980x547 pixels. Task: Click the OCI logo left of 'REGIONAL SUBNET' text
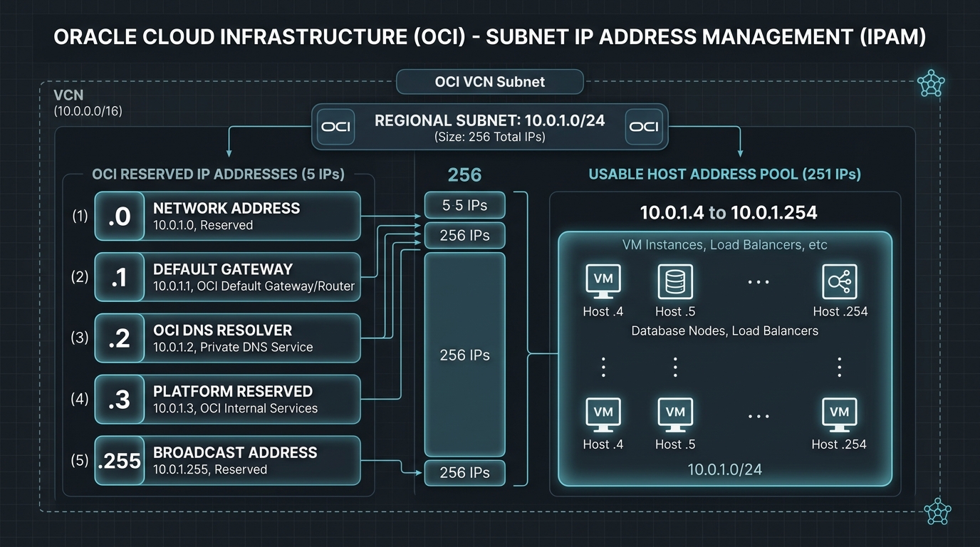coord(335,127)
